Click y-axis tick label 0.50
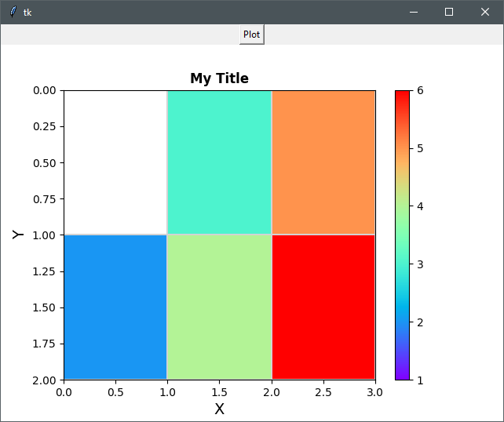The width and height of the screenshot is (504, 422). point(45,163)
